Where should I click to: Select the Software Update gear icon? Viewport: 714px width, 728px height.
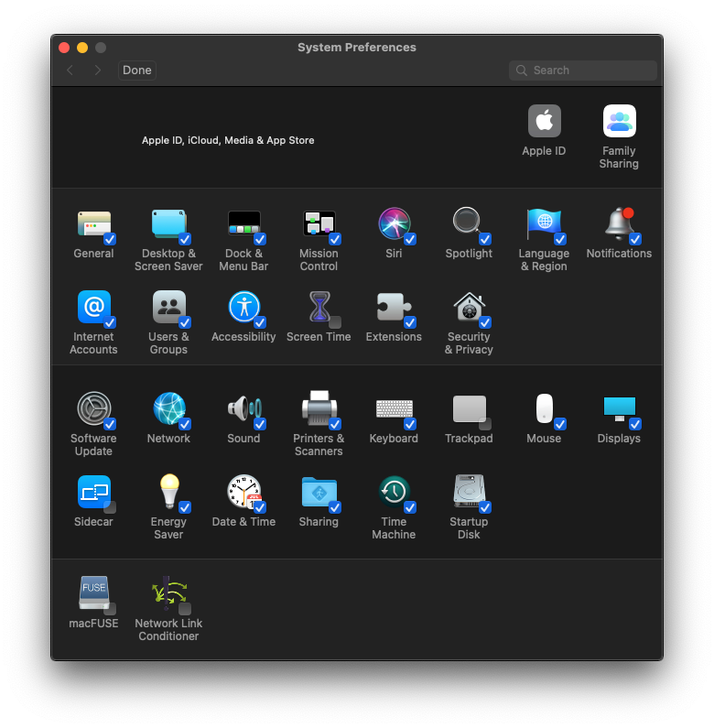pyautogui.click(x=93, y=408)
